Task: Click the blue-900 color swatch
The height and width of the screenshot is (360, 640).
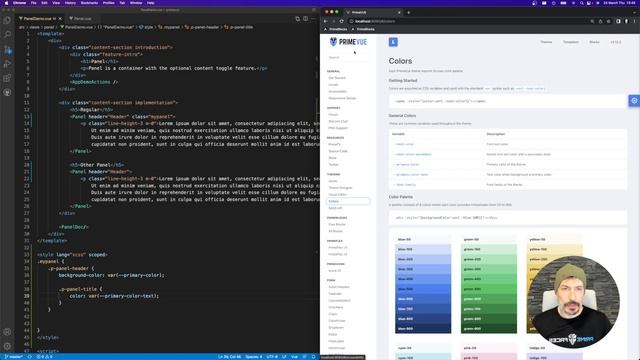Action: coord(423,329)
